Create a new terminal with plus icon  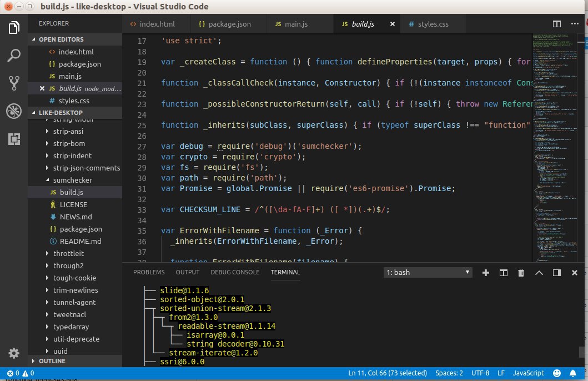coord(486,272)
